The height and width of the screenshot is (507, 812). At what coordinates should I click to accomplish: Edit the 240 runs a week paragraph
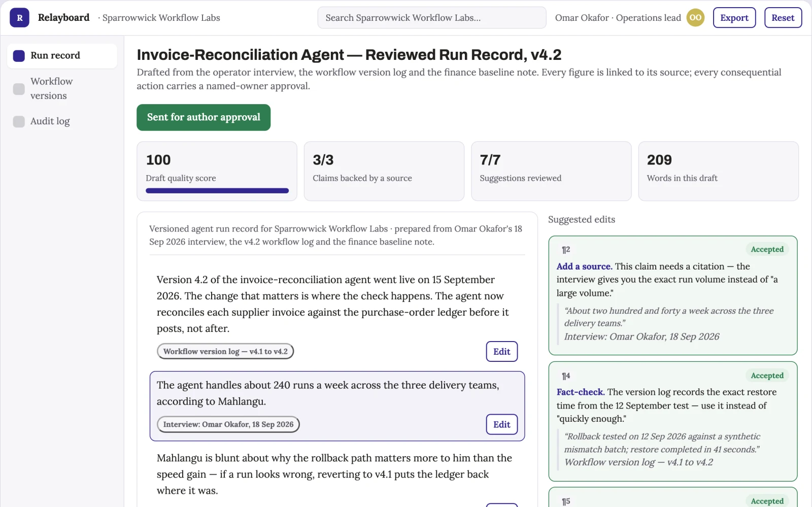[502, 425]
